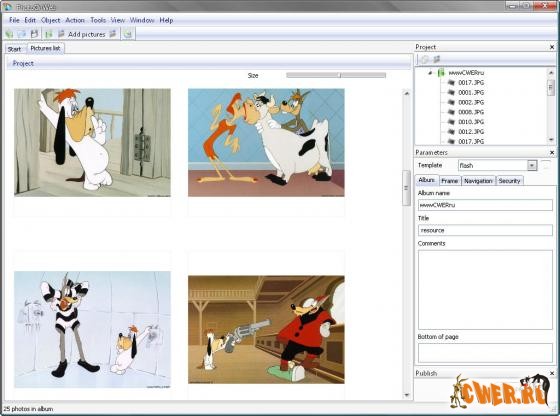Switch to the Frame tab
Image resolution: width=560 pixels, height=416 pixels.
(x=450, y=181)
